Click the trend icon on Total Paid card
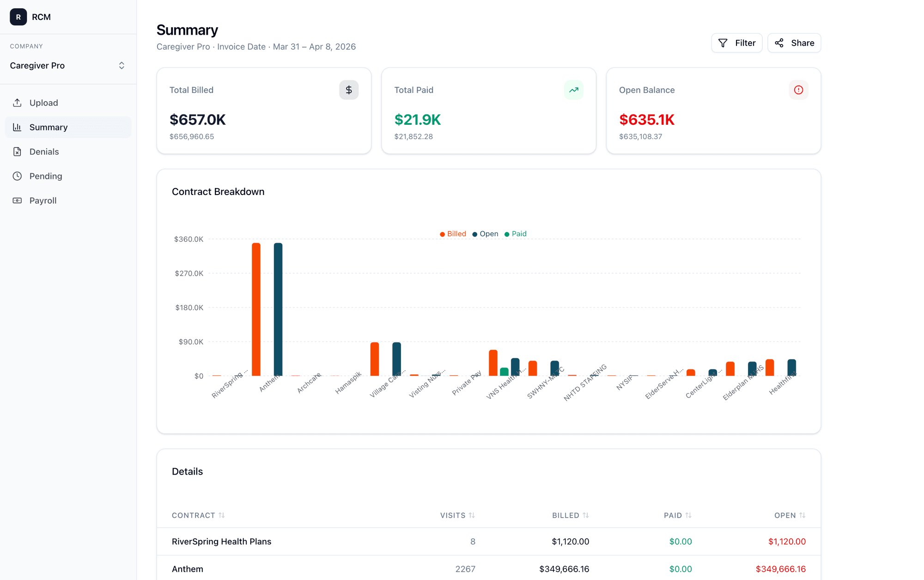 [573, 90]
